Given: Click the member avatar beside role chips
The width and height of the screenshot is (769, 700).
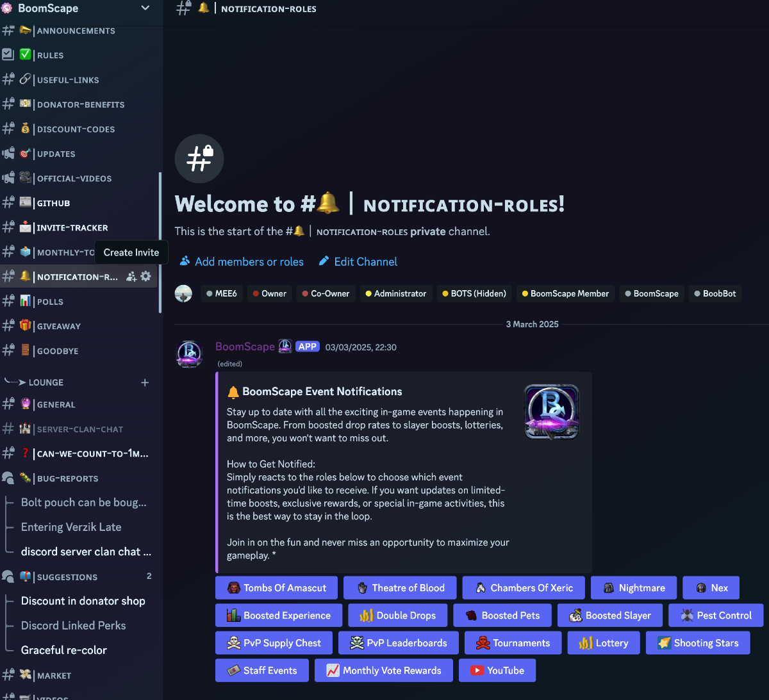Looking at the screenshot, I should point(184,294).
